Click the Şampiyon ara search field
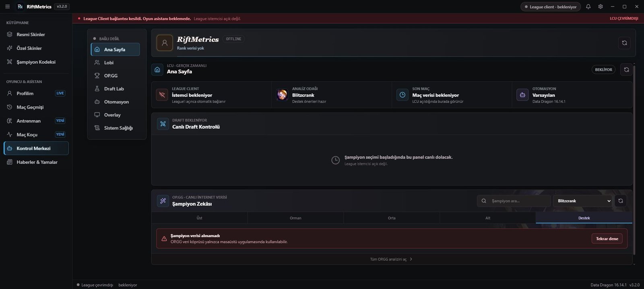This screenshot has width=644, height=289. 514,201
